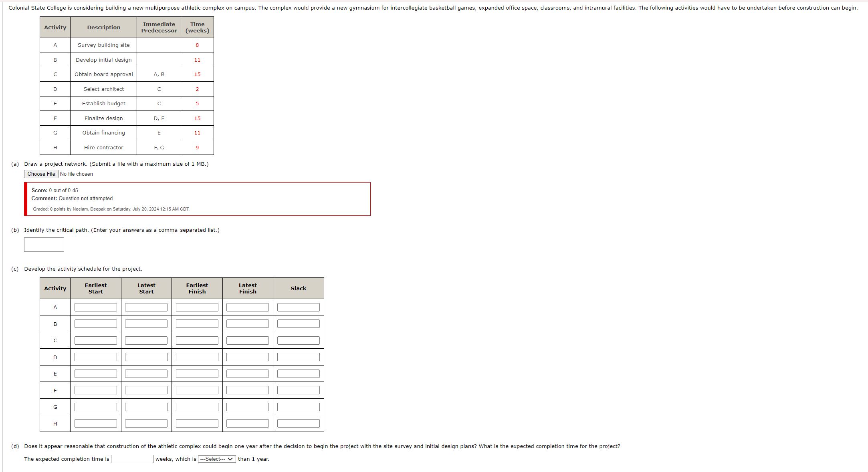The image size is (868, 472).
Task: Click the critical path answer box
Action: pos(43,244)
